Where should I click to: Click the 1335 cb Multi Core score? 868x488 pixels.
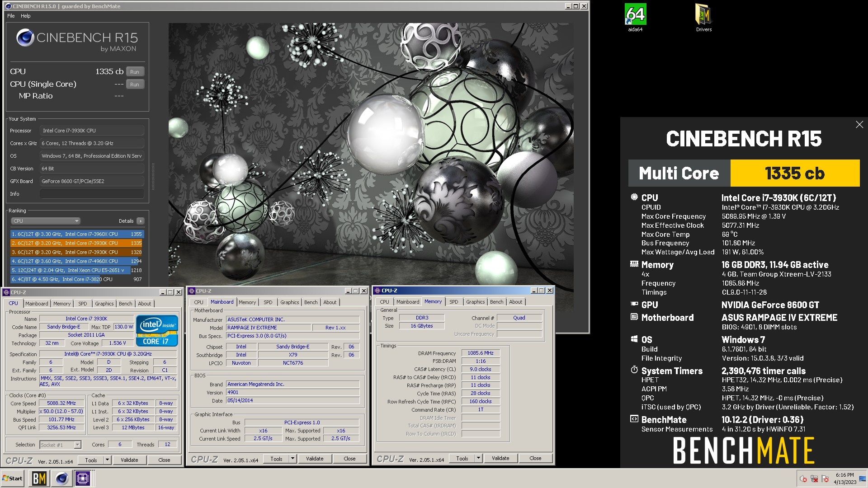795,173
